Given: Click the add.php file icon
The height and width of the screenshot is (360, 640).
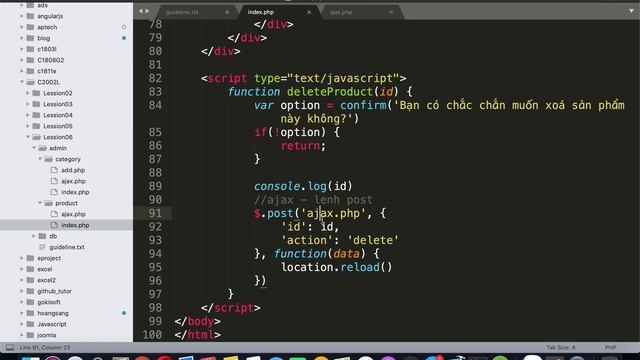Looking at the screenshot, I should [x=54, y=170].
